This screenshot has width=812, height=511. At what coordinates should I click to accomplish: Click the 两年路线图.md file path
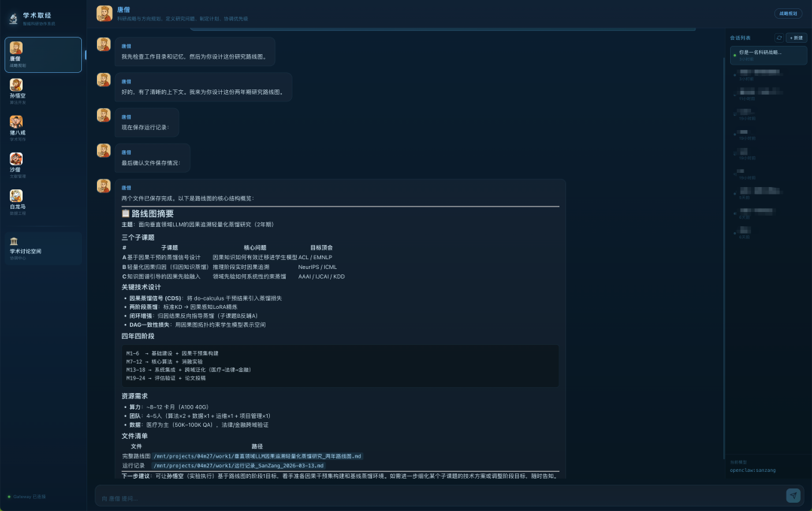[258, 456]
